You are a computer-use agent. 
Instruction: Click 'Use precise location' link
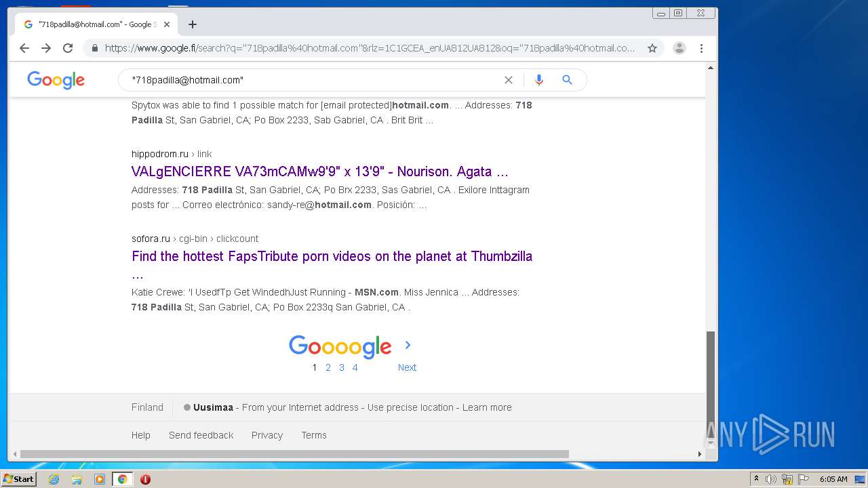coord(410,407)
